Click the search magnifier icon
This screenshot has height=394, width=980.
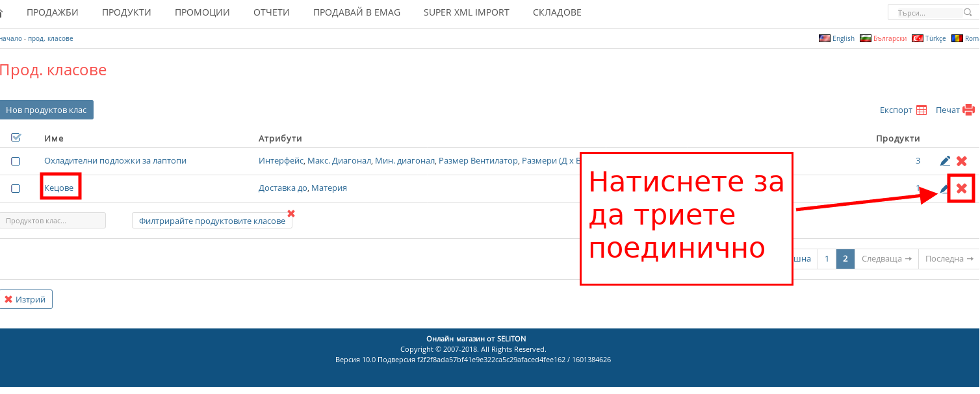tap(968, 12)
